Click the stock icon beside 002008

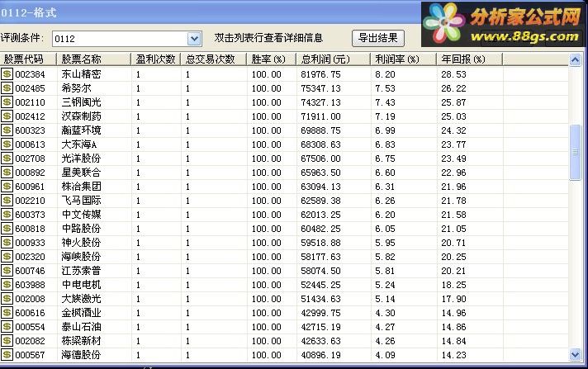coord(7,299)
